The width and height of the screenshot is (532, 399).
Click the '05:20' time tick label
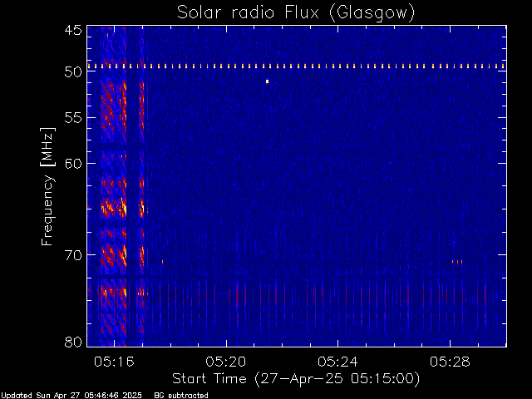(226, 362)
